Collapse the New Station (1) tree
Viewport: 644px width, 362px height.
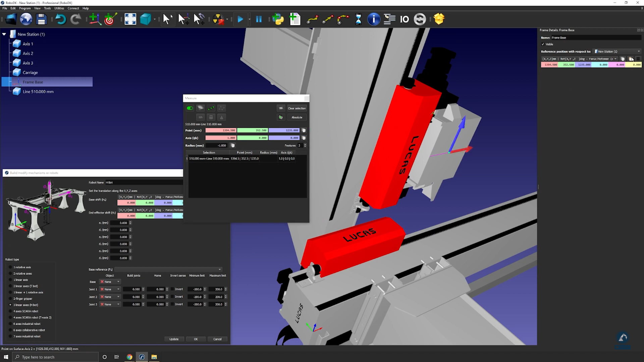tap(4, 34)
